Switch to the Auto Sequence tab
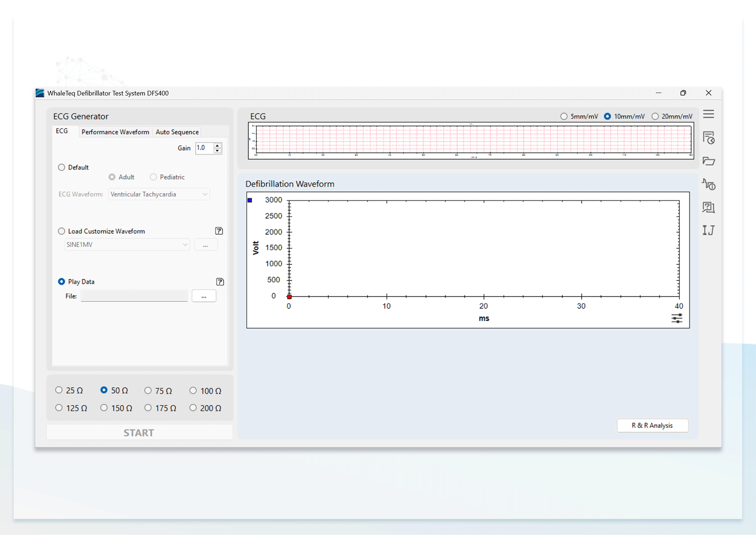Screen dimensions: 756x535 pos(177,132)
